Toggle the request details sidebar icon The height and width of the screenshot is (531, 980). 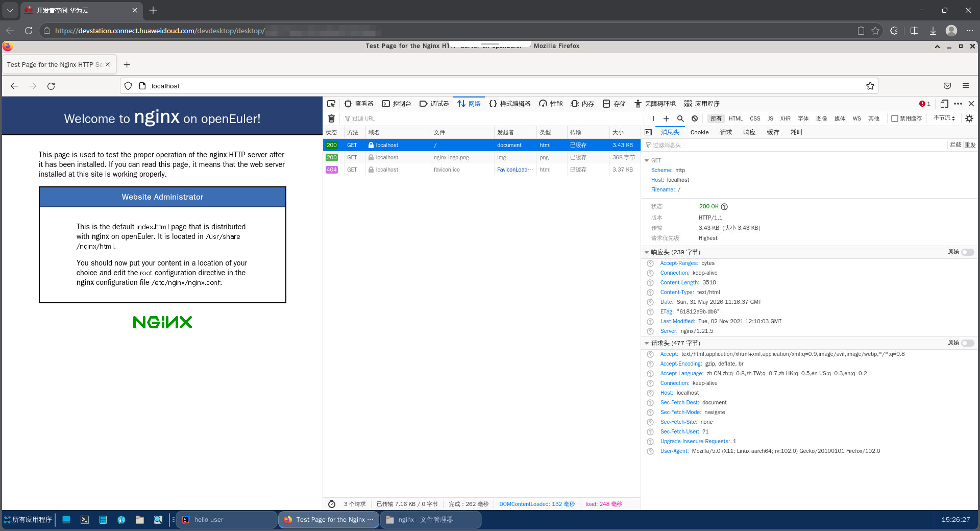[x=648, y=132]
